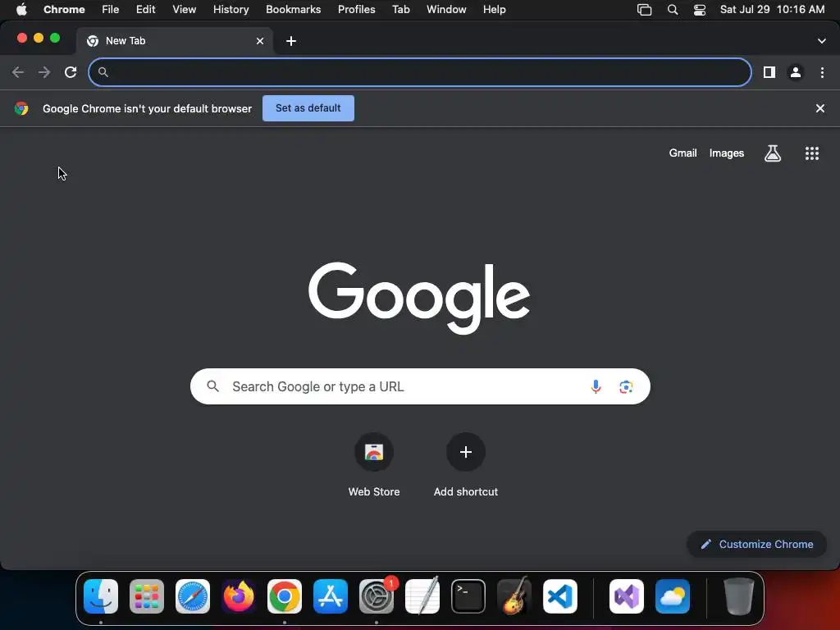840x630 pixels.
Task: Search by image with Google Lens icon
Action: (x=626, y=386)
